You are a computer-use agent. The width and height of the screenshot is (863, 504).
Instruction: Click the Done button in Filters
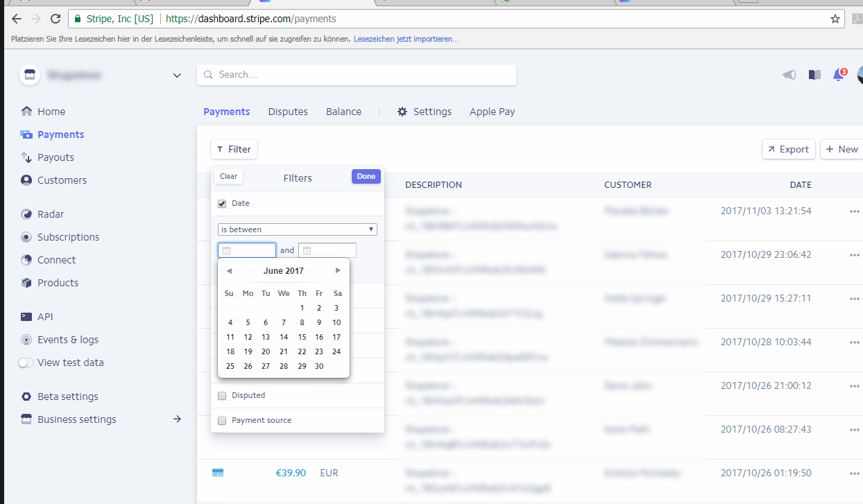point(366,177)
